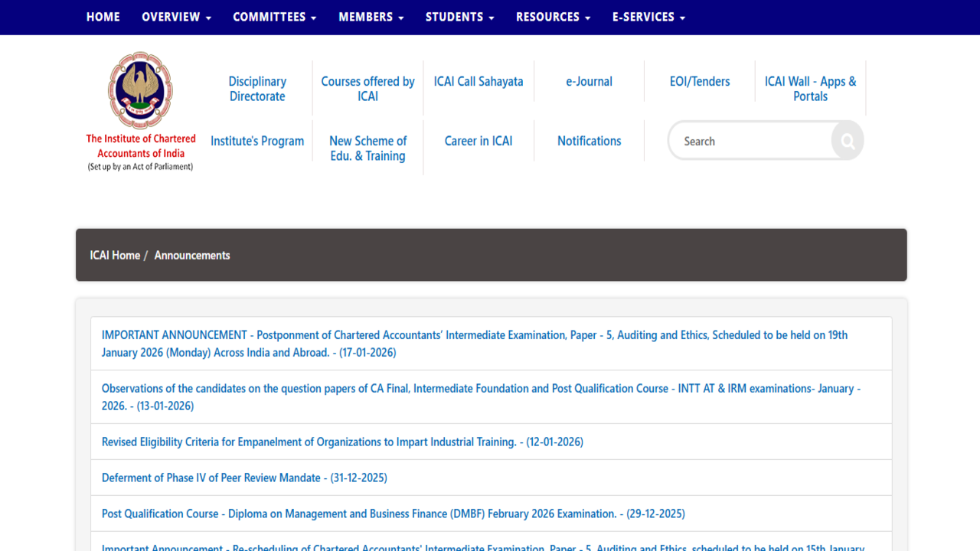Expand the Overview dropdown menu
This screenshot has height=551, width=980.
(x=176, y=17)
